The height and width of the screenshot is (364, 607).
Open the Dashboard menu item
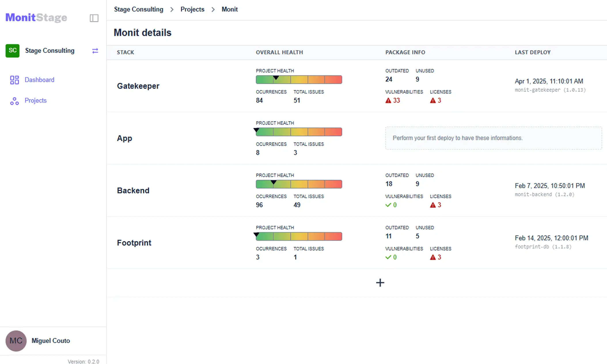[x=39, y=80]
